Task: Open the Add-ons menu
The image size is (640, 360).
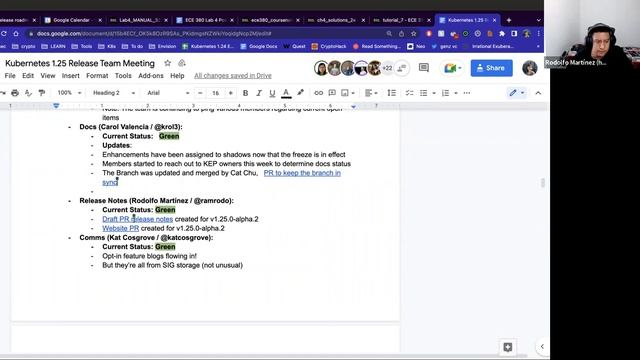Action: (151, 76)
